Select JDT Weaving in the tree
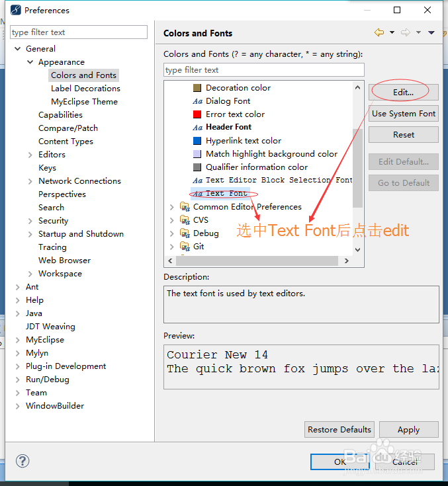This screenshot has height=486, width=448. point(50,327)
